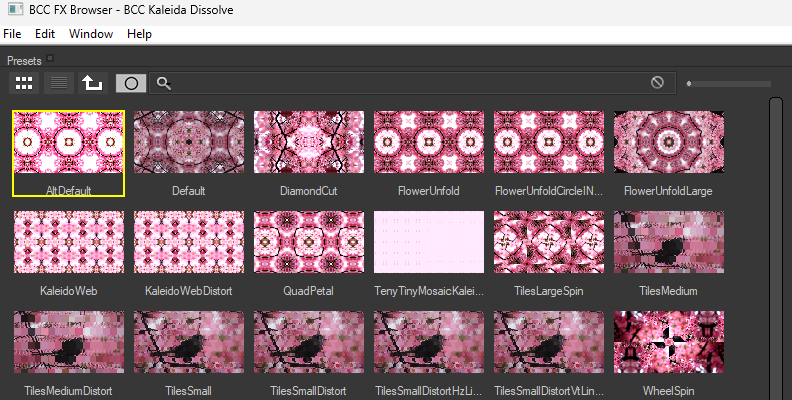
Task: Switch presets to list view
Action: (59, 83)
